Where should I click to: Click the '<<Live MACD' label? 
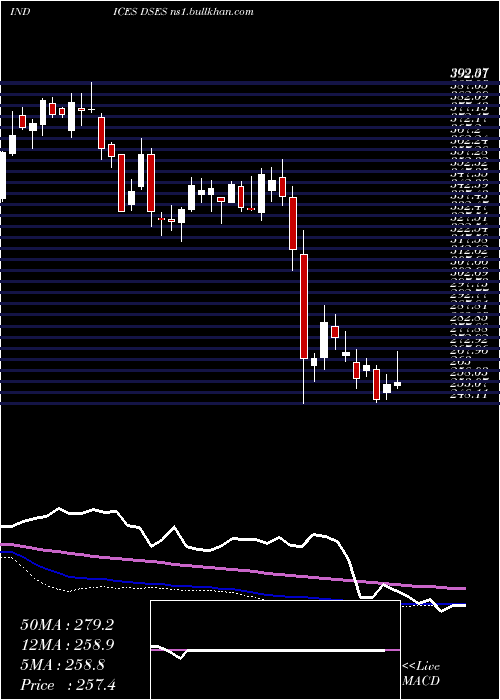421,674
